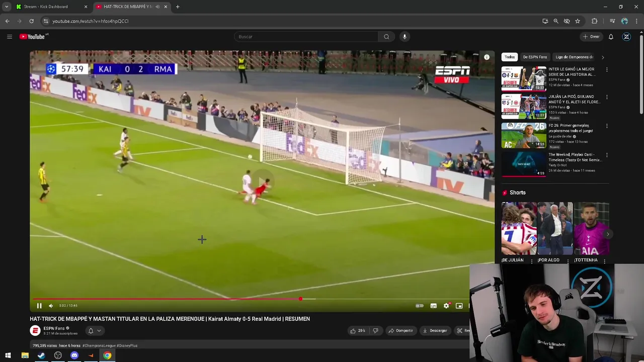
Task: Open options menu for FC 26 video
Action: click(607, 126)
